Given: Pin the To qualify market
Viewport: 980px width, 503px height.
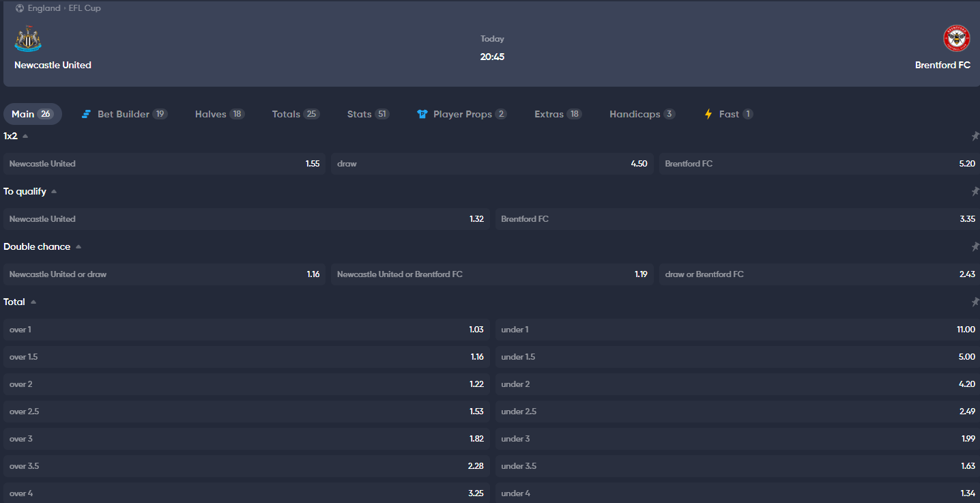Looking at the screenshot, I should [975, 192].
